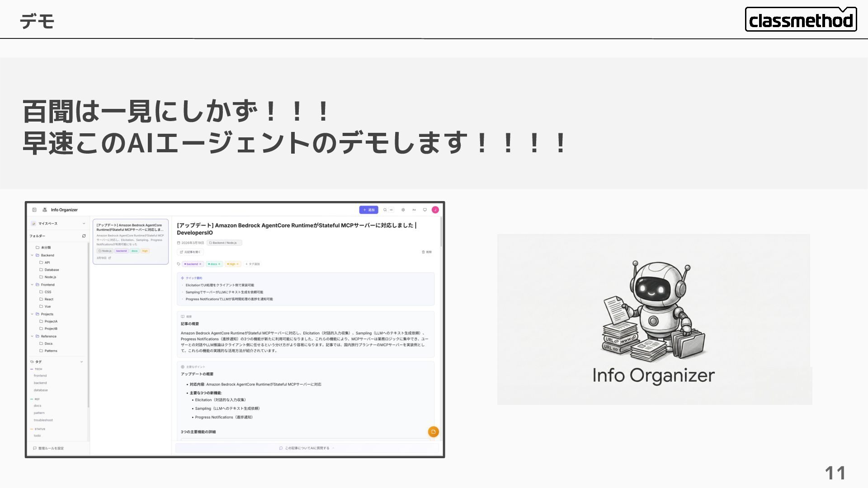Collapse the Backend folder tree

coord(32,255)
